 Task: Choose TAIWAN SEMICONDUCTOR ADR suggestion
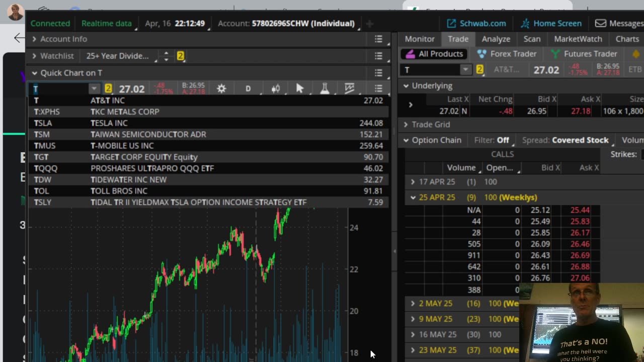(208, 134)
